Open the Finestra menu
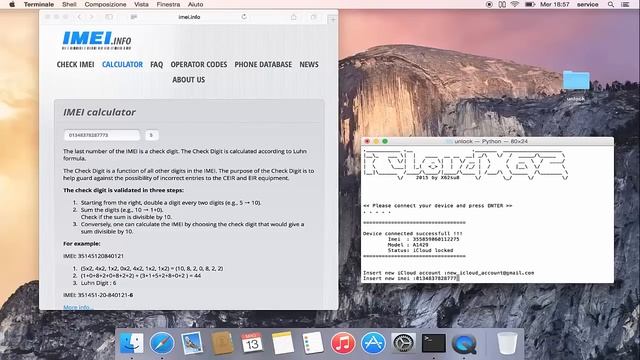The height and width of the screenshot is (360, 640). [x=168, y=4]
